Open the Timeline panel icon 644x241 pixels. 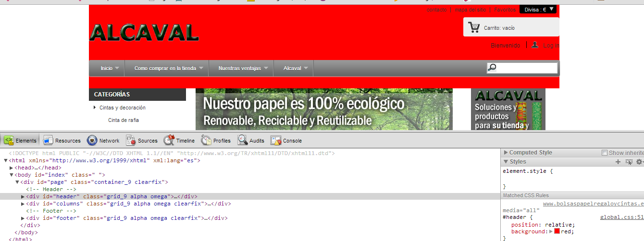click(169, 140)
